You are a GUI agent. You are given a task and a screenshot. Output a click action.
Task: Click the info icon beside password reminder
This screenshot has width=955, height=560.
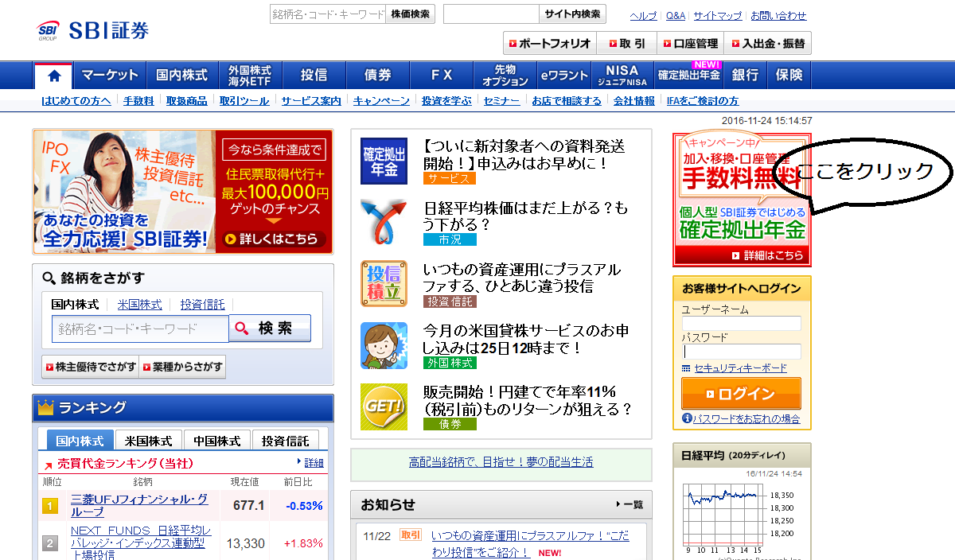687,418
